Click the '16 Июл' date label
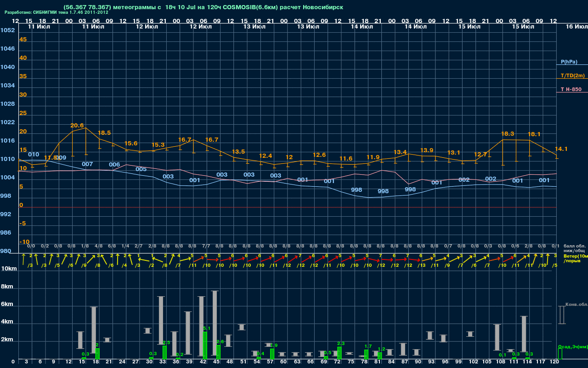Image resolution: width=588 pixels, height=368 pixels. tap(576, 27)
